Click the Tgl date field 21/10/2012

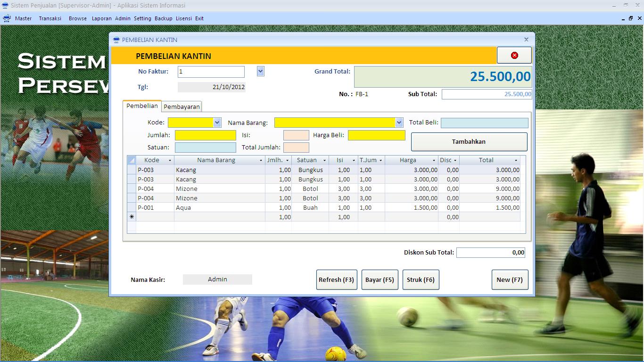click(212, 87)
